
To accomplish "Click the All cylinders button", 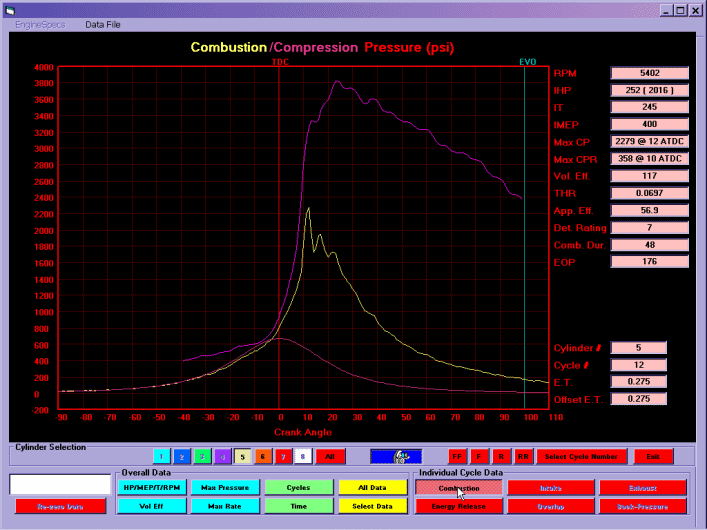I will pos(330,456).
